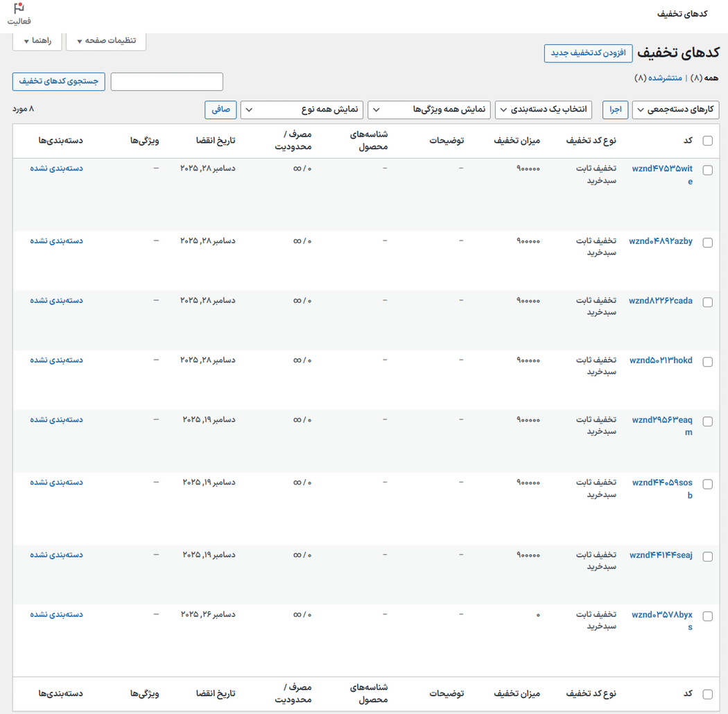This screenshot has width=728, height=714.
Task: Expand the راهنما help panel
Action: (37, 40)
